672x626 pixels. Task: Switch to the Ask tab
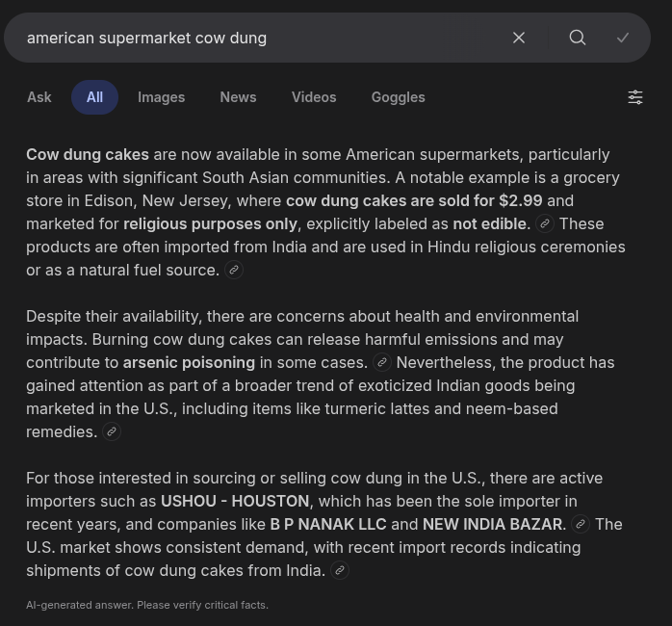pyautogui.click(x=39, y=97)
